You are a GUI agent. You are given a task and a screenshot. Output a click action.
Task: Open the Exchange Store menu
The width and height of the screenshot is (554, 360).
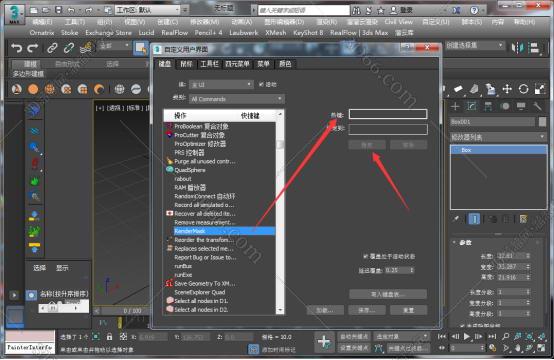(108, 33)
